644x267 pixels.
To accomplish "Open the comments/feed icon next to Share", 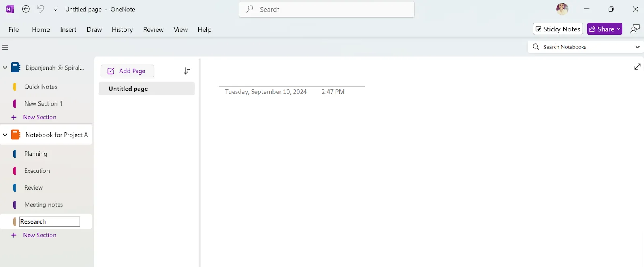I will [x=635, y=29].
